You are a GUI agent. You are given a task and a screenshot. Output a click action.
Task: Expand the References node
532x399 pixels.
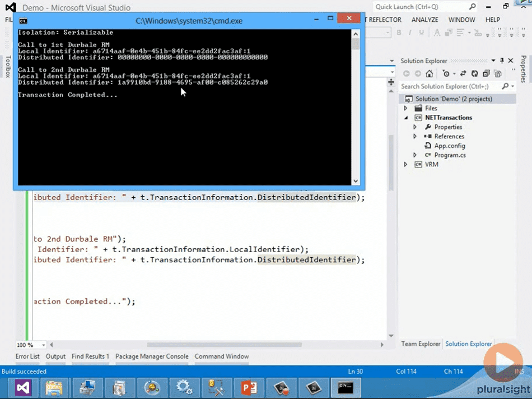point(415,136)
